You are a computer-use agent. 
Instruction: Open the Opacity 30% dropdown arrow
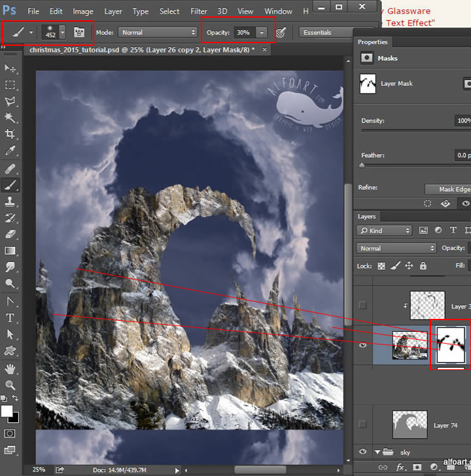(x=262, y=32)
